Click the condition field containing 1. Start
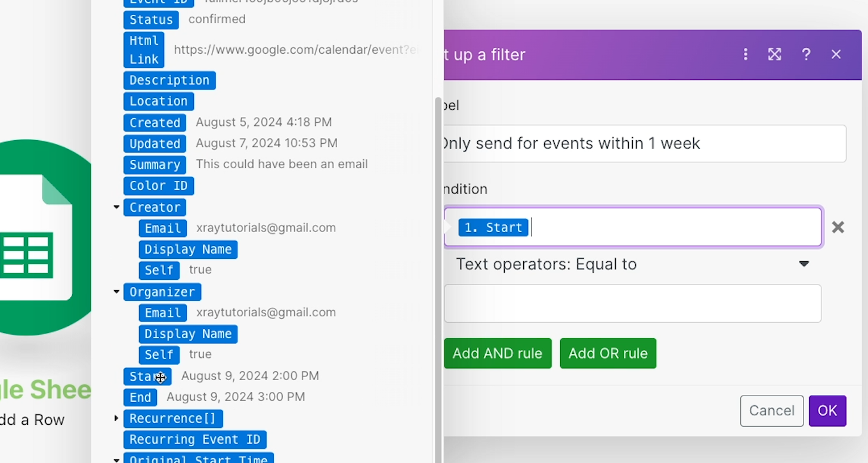 (632, 227)
